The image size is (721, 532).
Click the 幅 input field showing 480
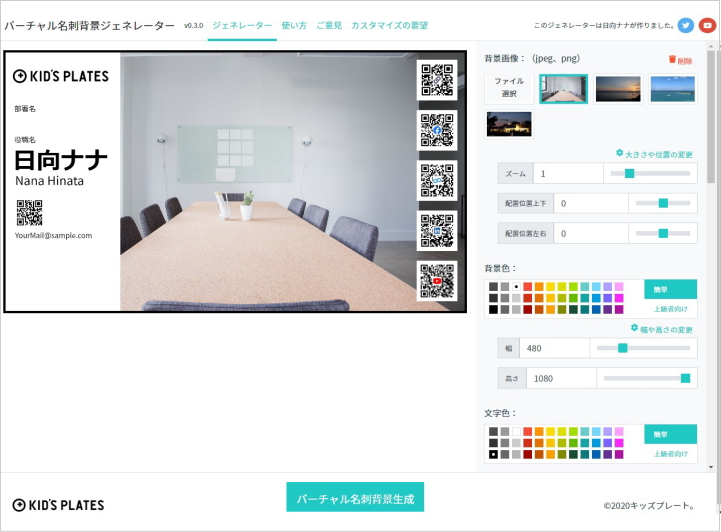coord(553,348)
